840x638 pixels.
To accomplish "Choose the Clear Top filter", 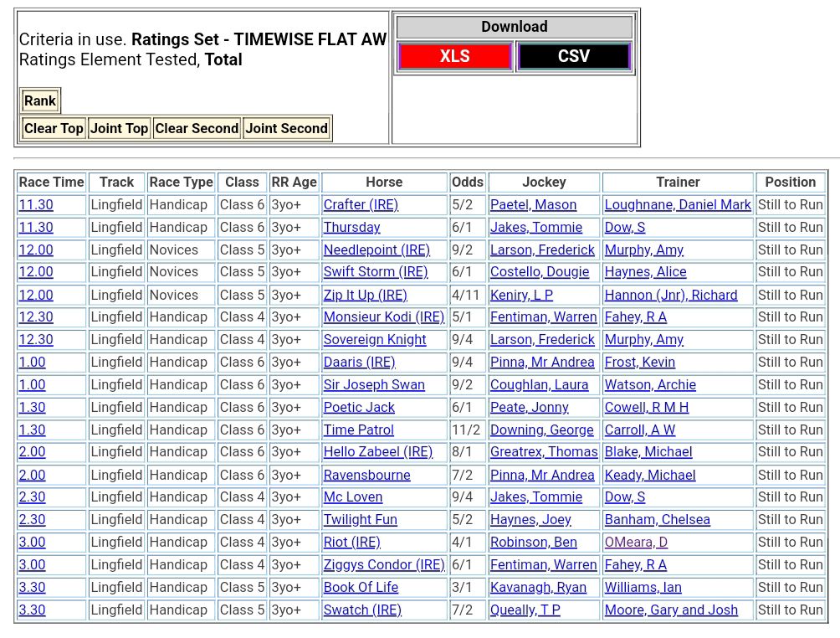I will pyautogui.click(x=54, y=128).
